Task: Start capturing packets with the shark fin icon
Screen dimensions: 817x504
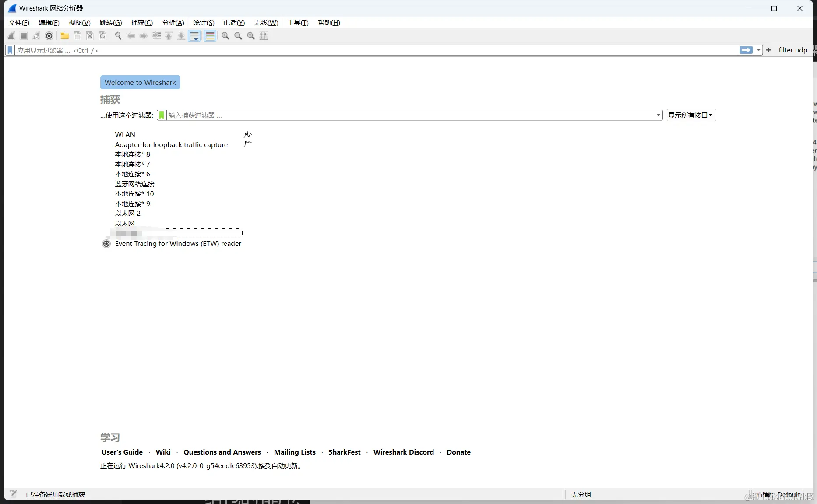Action: [x=11, y=36]
